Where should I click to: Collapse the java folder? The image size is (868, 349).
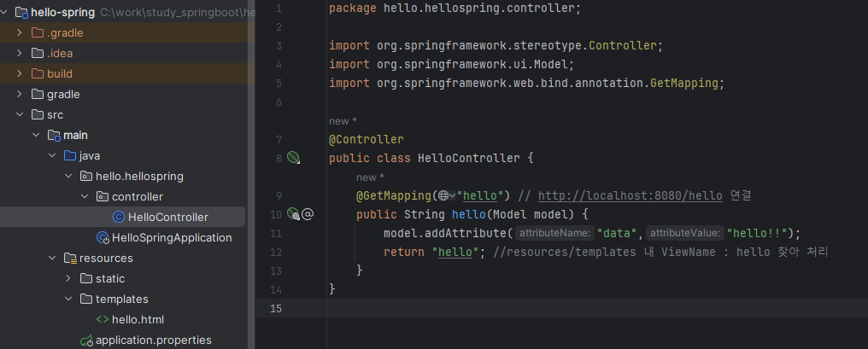click(x=52, y=155)
